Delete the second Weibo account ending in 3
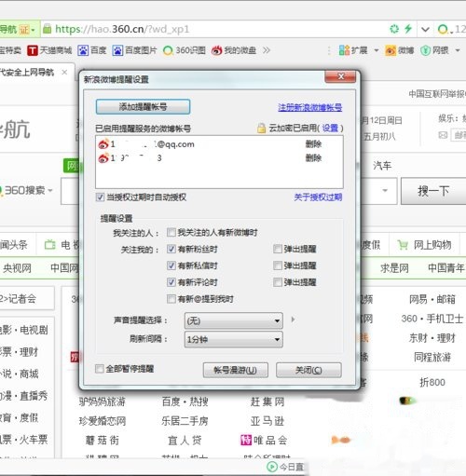466x476 pixels. (313, 158)
